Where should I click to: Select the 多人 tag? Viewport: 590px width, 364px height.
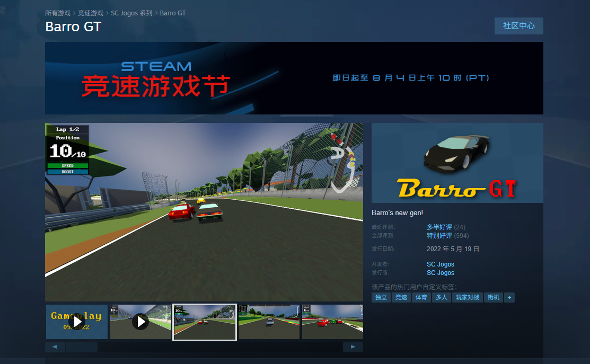pos(442,297)
